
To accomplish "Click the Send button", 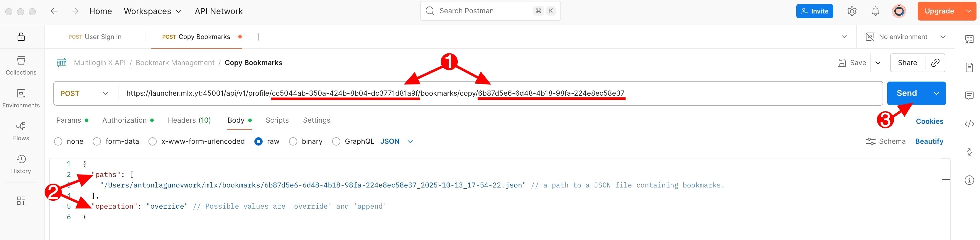I will click(x=907, y=93).
